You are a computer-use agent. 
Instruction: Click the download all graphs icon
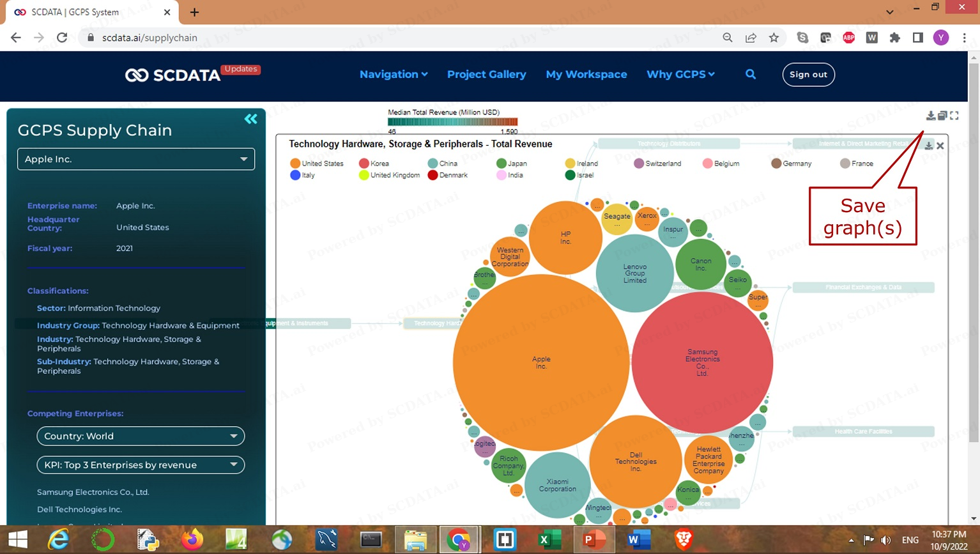pyautogui.click(x=931, y=116)
